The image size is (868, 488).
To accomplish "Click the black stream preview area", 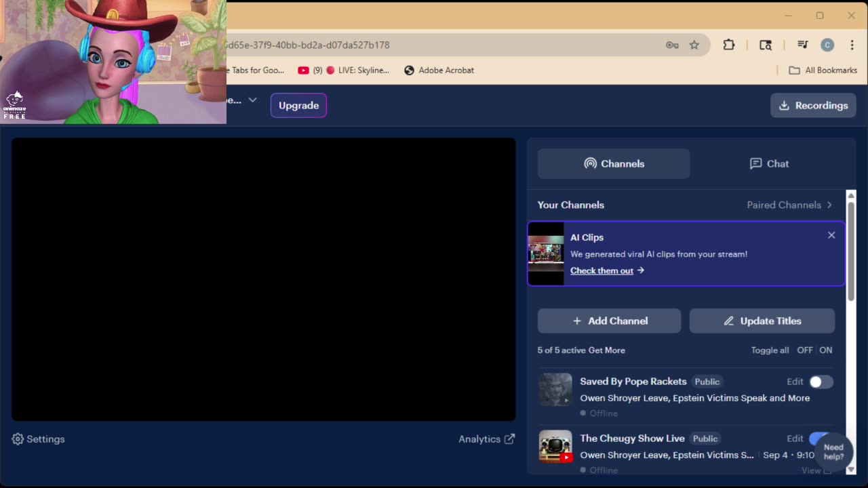I will pos(263,279).
